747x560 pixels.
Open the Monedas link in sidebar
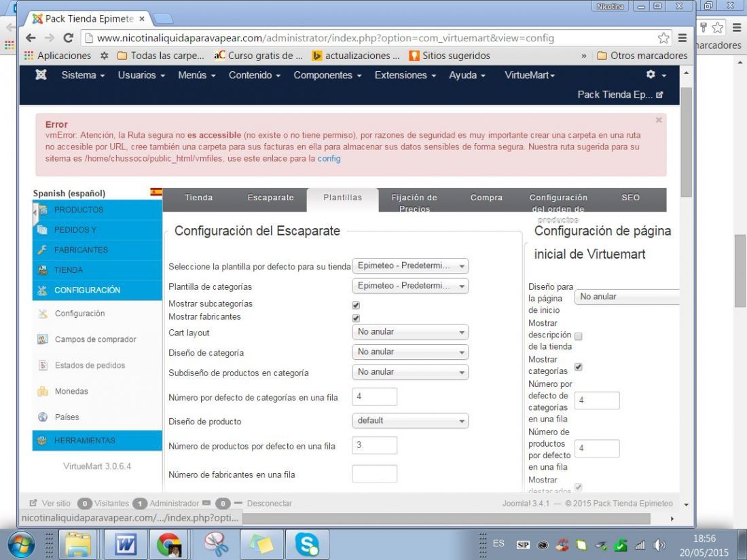(x=71, y=392)
